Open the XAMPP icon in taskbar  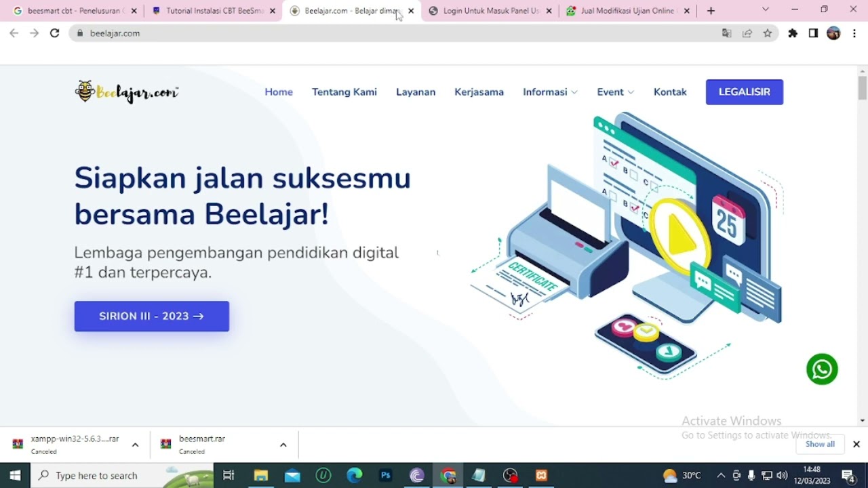click(x=541, y=475)
